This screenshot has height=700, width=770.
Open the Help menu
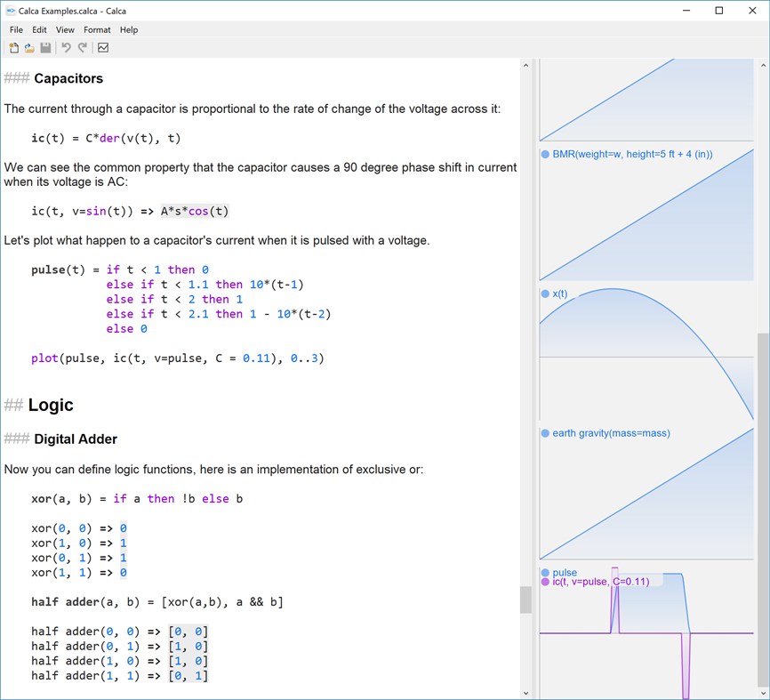128,29
